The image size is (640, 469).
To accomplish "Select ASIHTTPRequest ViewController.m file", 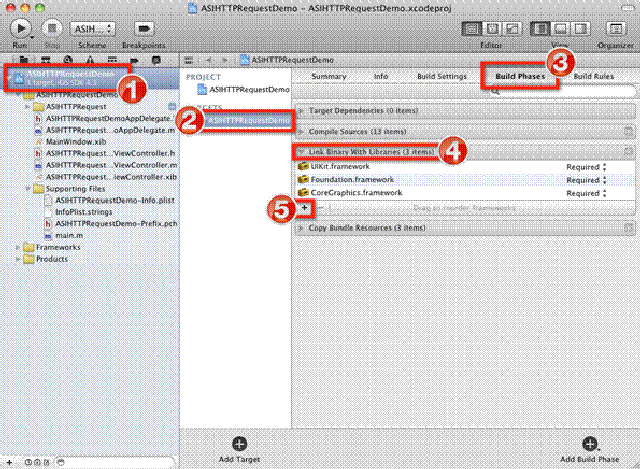I will [106, 165].
